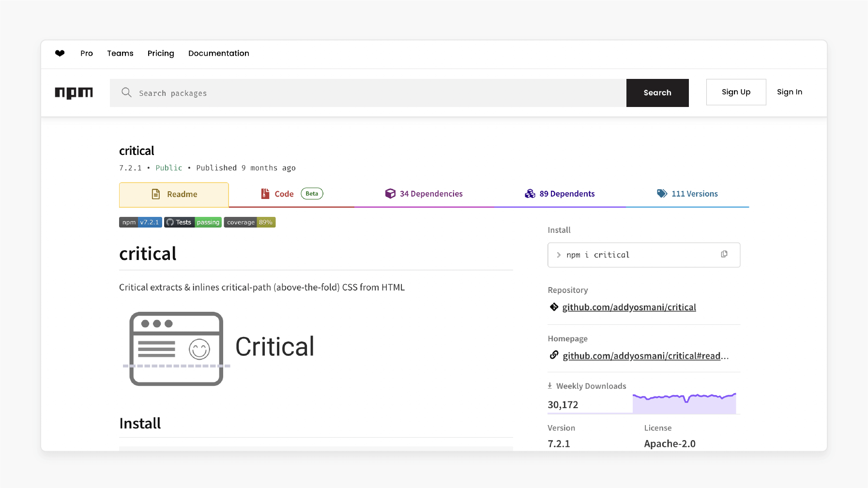Screen dimensions: 868x488
Task: Click the 'Critical extracts & inlines' description text
Action: 262,287
